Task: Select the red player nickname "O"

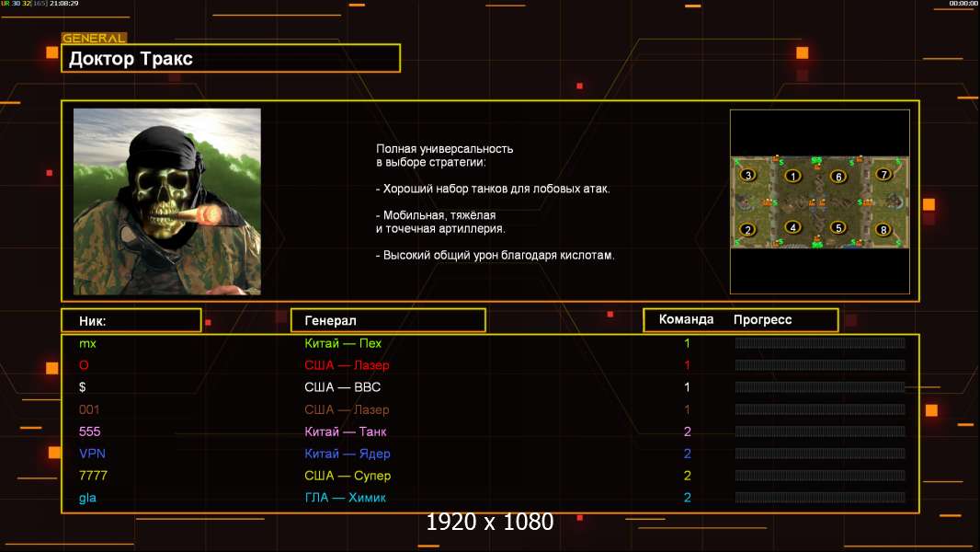Action: point(84,365)
